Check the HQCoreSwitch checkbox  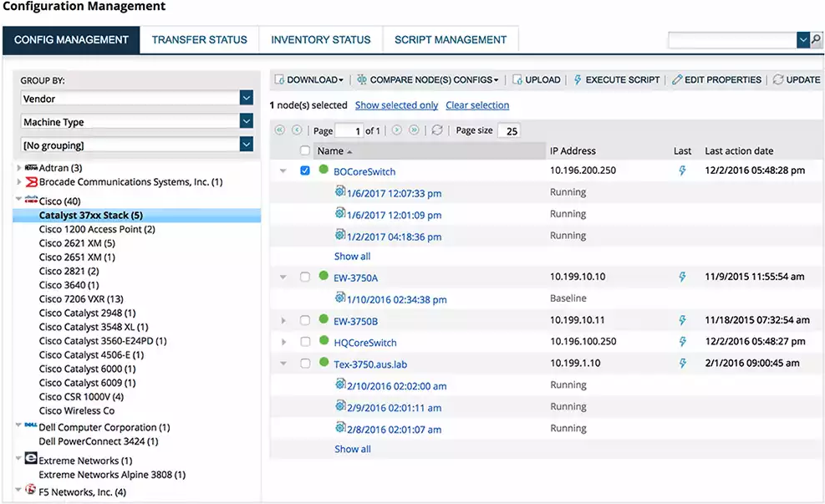pos(305,342)
